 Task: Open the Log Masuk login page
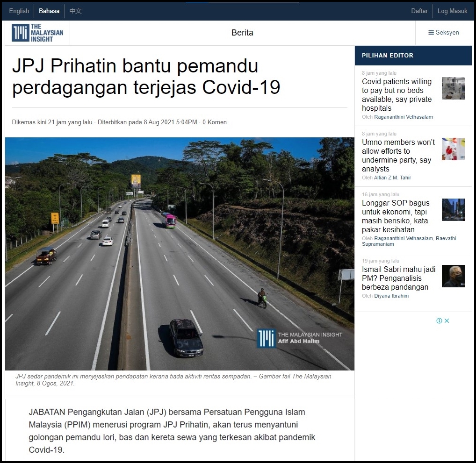[x=452, y=11]
